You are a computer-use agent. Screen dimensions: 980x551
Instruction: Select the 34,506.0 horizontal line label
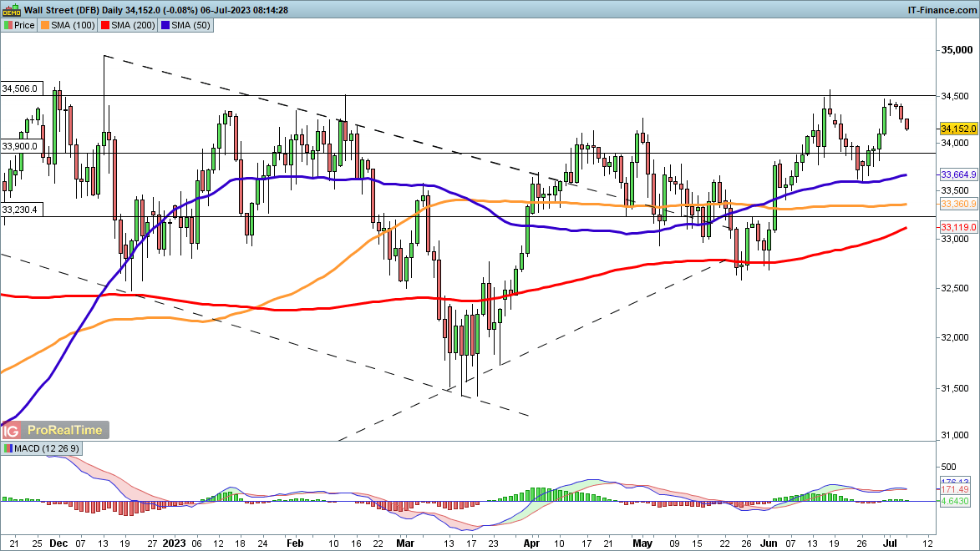[20, 88]
